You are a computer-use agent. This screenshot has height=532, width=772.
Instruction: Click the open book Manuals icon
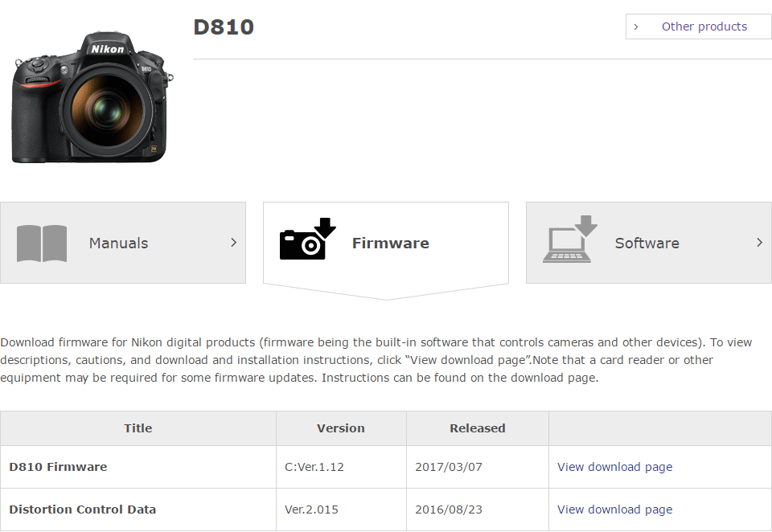click(41, 243)
